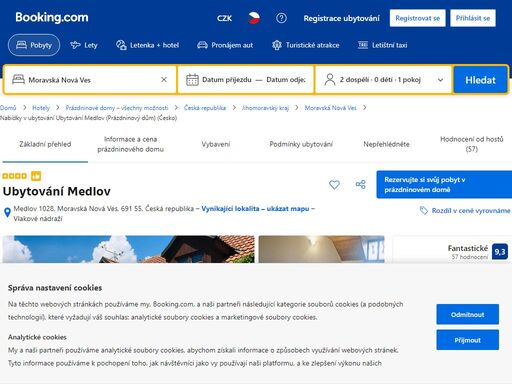Screen dimensions: 512x384
Task: Switch to Vybavení section tab
Action: pos(216,144)
